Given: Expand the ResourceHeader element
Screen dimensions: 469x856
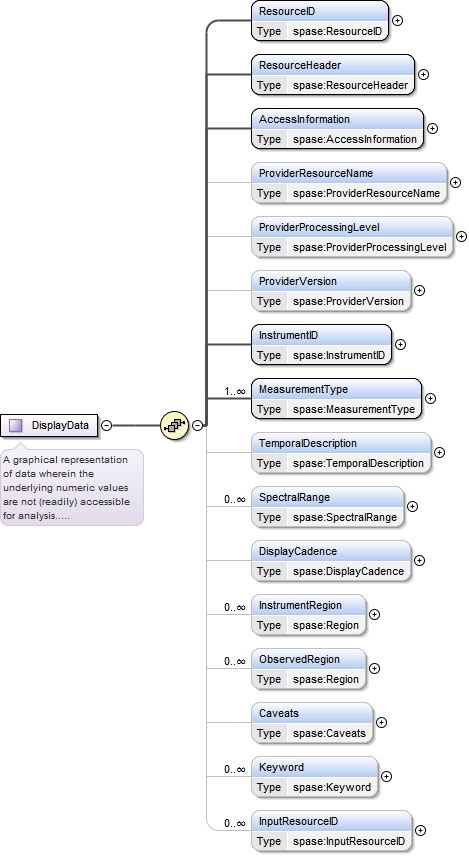Looking at the screenshot, I should [424, 75].
